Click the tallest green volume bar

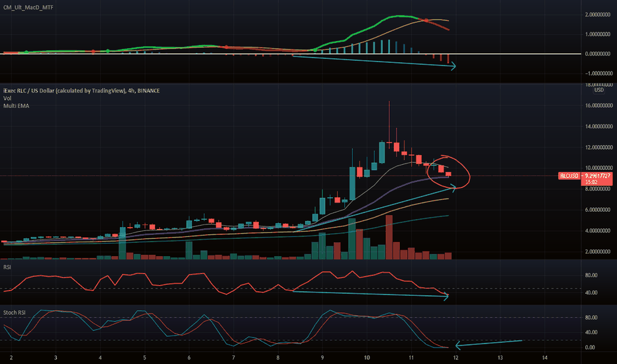pos(352,238)
